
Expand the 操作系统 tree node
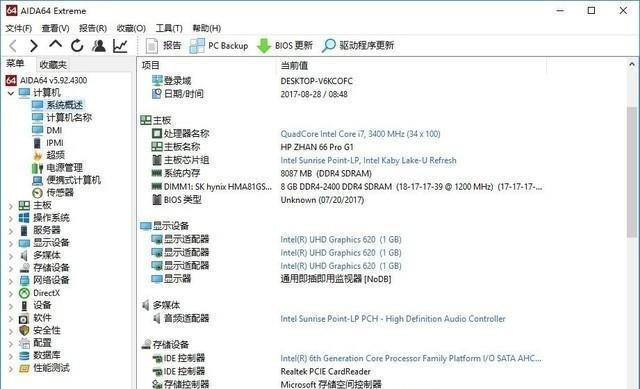tap(11, 219)
